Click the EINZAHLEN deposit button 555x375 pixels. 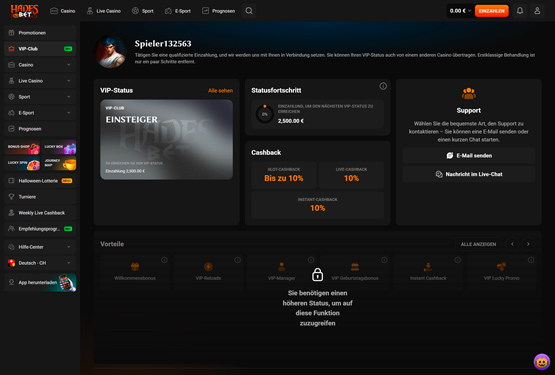click(492, 11)
